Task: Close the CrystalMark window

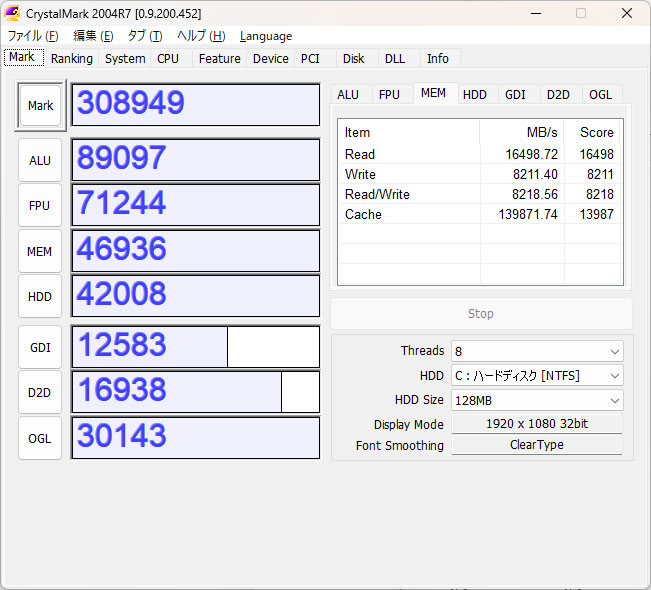Action: tap(627, 13)
